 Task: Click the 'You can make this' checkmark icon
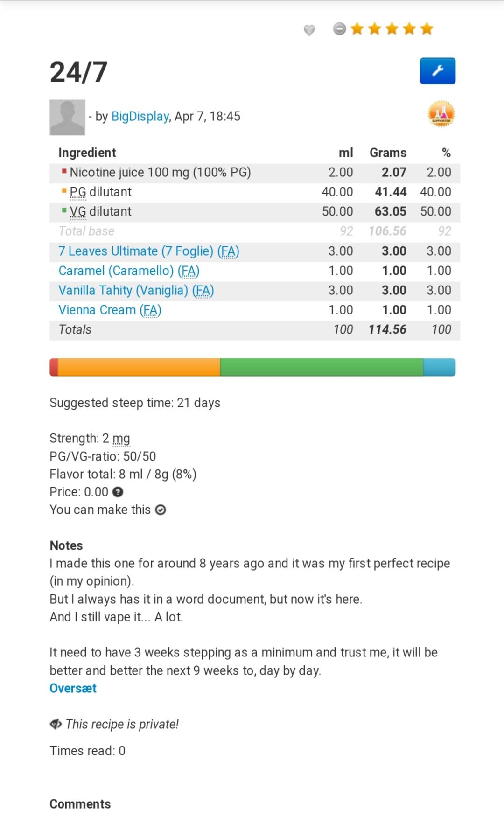(x=161, y=510)
